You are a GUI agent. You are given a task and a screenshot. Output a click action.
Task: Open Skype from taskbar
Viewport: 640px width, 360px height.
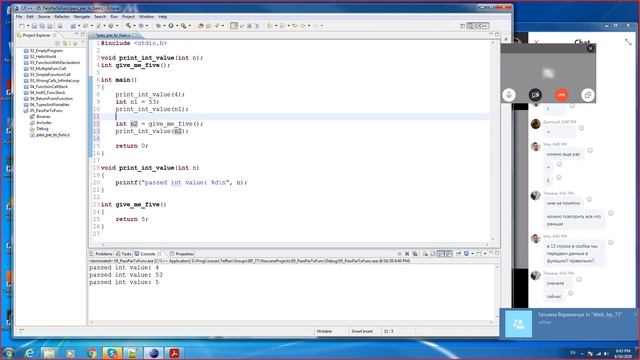coord(112,353)
